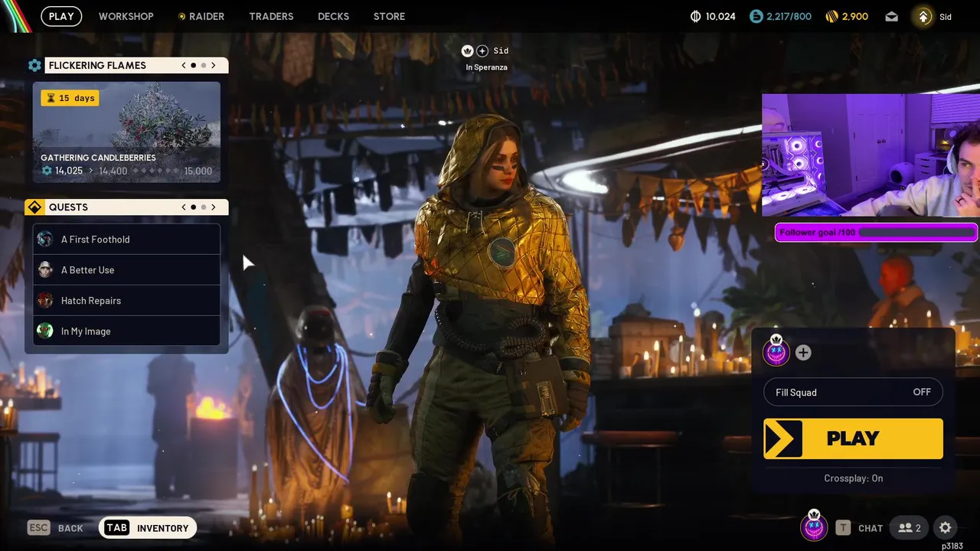This screenshot has width=980, height=551.
Task: Open the DECKS tab
Action: [333, 16]
